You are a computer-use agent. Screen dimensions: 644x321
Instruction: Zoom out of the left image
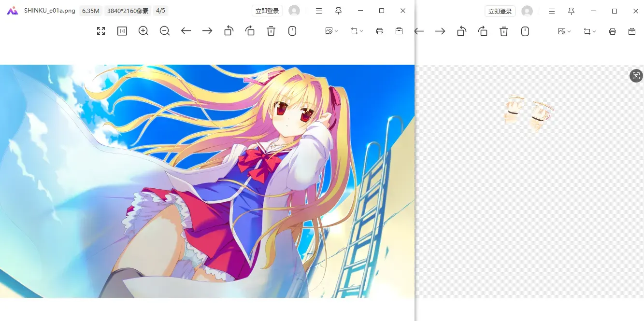[x=165, y=31]
